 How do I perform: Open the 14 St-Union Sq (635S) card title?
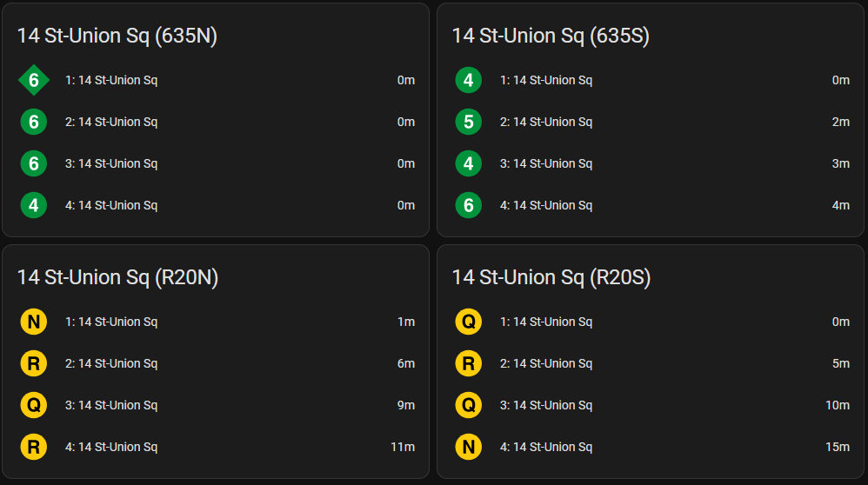tap(551, 36)
